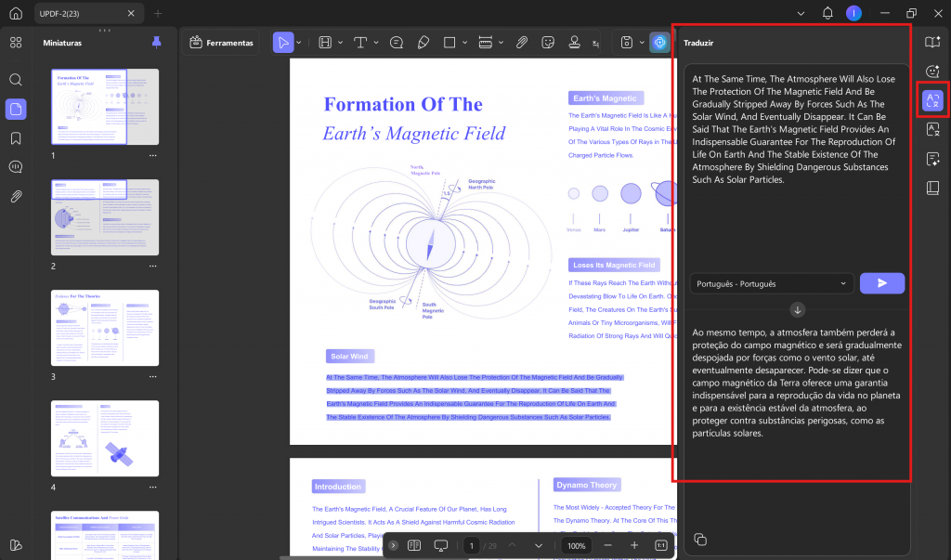Select the rectangle shape tool
The width and height of the screenshot is (951, 560).
pyautogui.click(x=449, y=43)
